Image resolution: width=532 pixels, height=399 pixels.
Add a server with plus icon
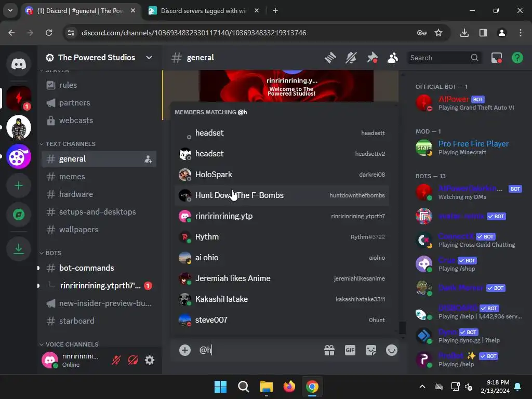[19, 185]
